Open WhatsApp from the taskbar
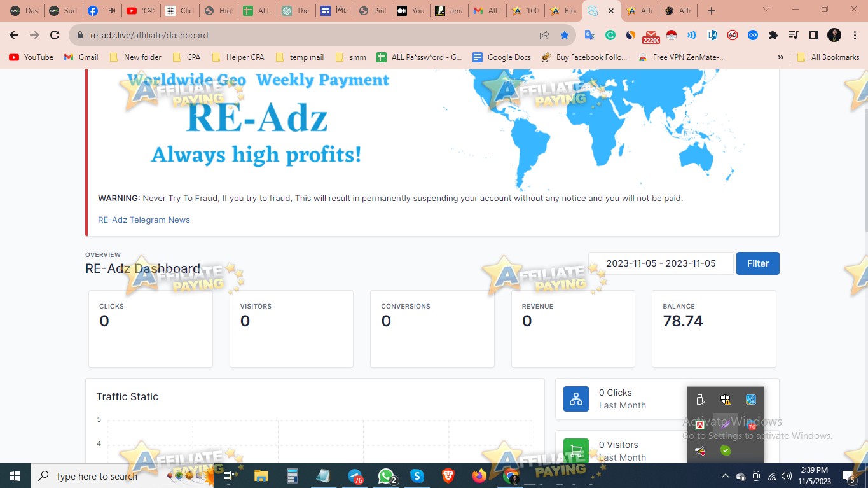868x488 pixels. pos(387,475)
